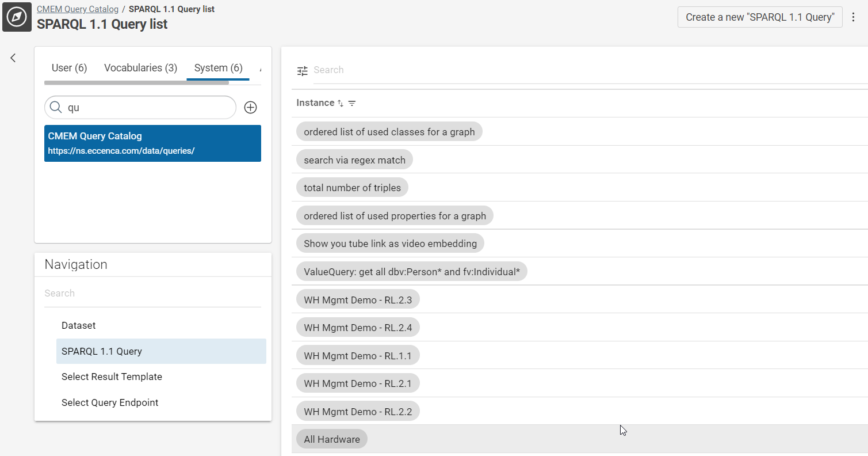Open the "total number of triples" query
Viewport: 868px width, 456px height.
pyautogui.click(x=352, y=188)
